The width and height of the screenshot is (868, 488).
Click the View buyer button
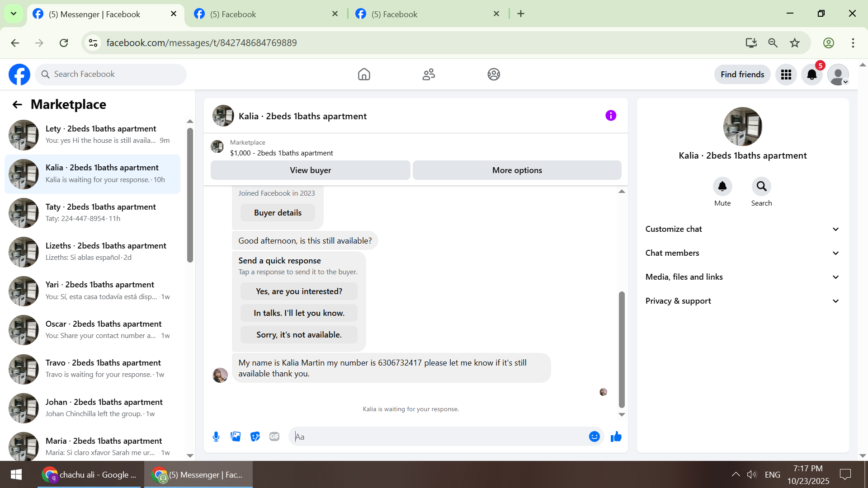[310, 170]
